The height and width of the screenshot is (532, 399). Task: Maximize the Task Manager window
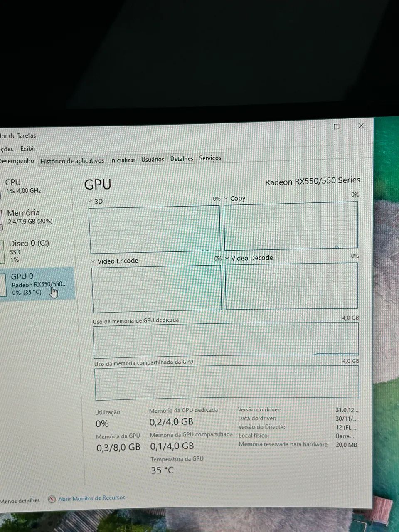tap(337, 127)
